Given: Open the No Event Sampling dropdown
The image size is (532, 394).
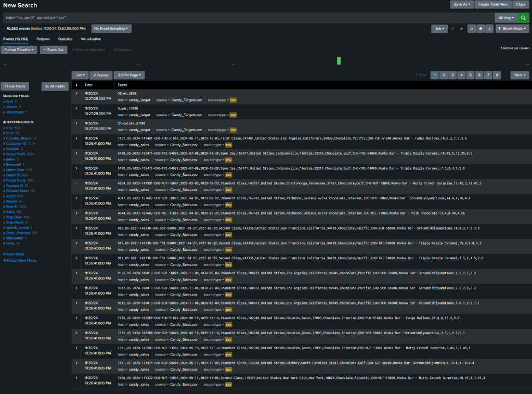Looking at the screenshot, I should [111, 29].
